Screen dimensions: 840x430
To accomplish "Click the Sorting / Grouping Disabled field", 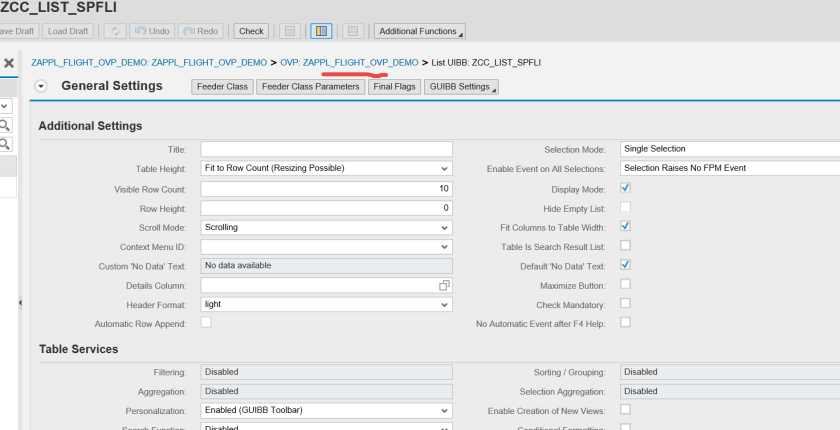I will tap(730, 372).
